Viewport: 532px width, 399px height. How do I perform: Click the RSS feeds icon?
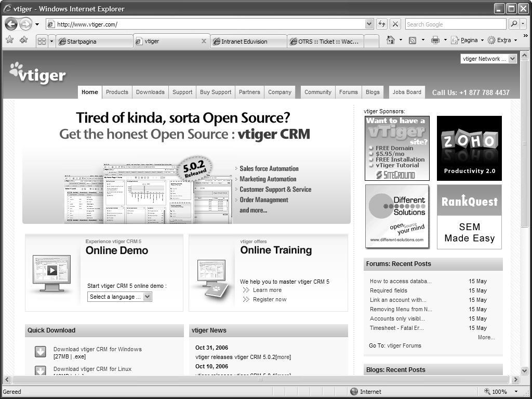413,41
